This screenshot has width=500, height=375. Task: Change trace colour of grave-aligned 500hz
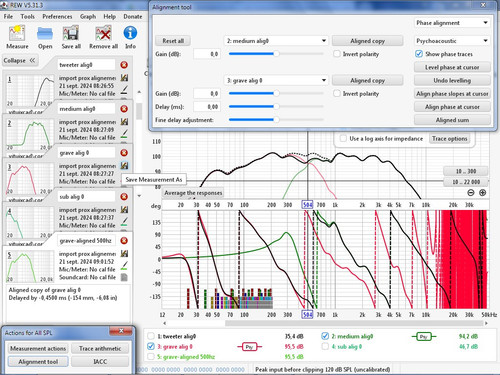tap(124, 265)
